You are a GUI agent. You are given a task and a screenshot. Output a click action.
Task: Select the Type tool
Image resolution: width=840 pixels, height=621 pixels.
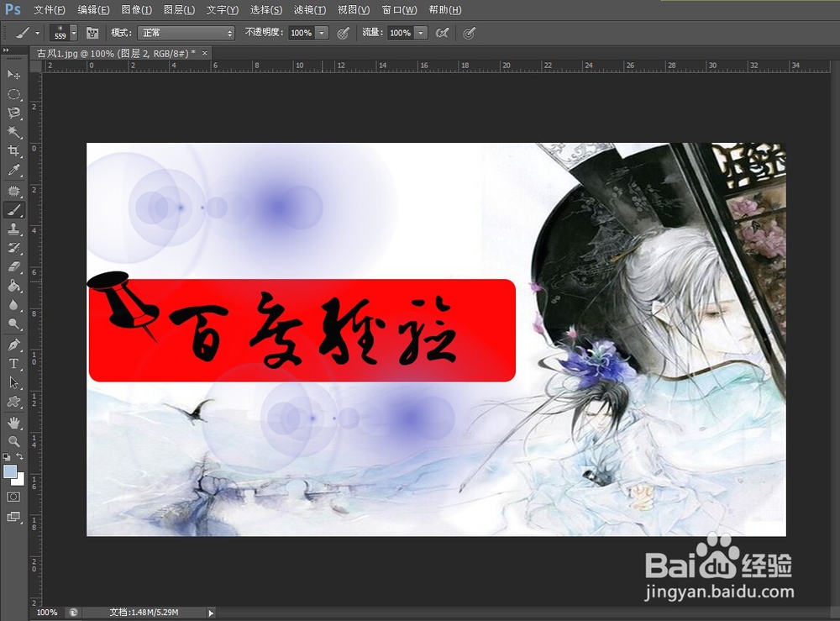13,364
